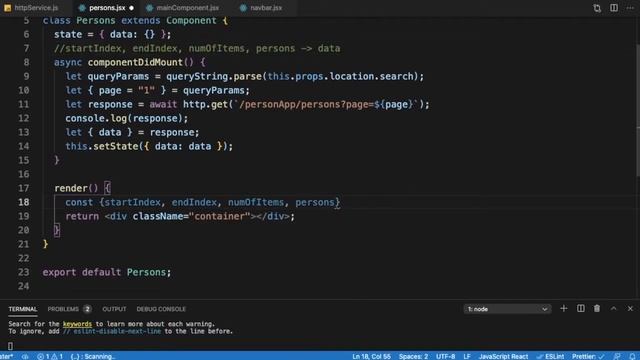Select language mode JavaScript React
This screenshot has width=640, height=360.
[503, 356]
